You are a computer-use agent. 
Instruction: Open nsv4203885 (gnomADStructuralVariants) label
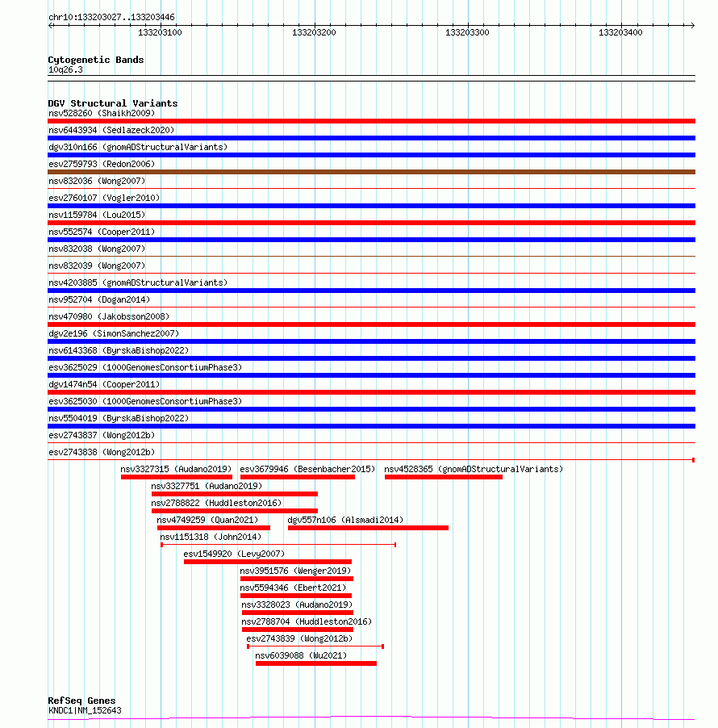point(138,282)
